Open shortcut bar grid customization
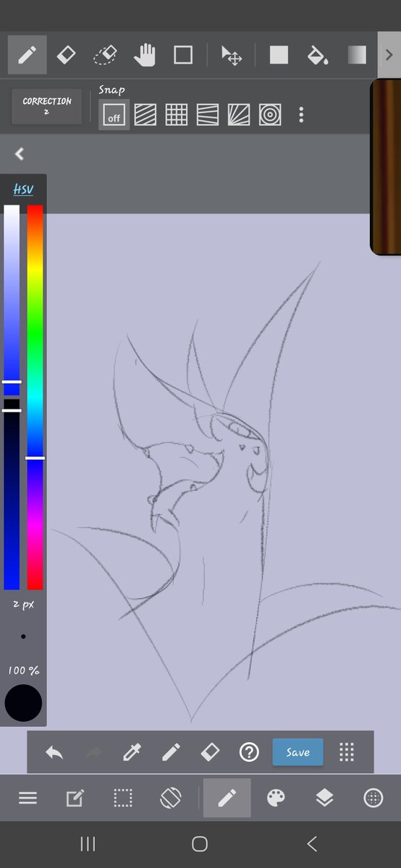The height and width of the screenshot is (868, 401). coord(347,752)
